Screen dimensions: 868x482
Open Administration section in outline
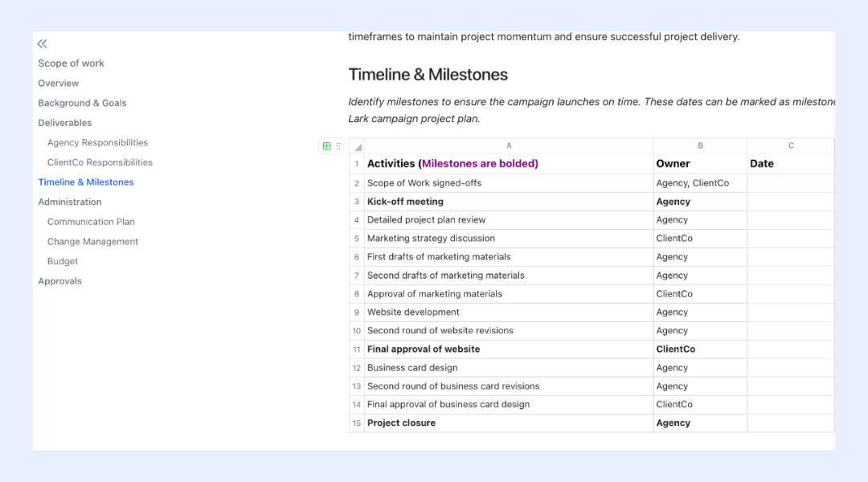click(70, 202)
